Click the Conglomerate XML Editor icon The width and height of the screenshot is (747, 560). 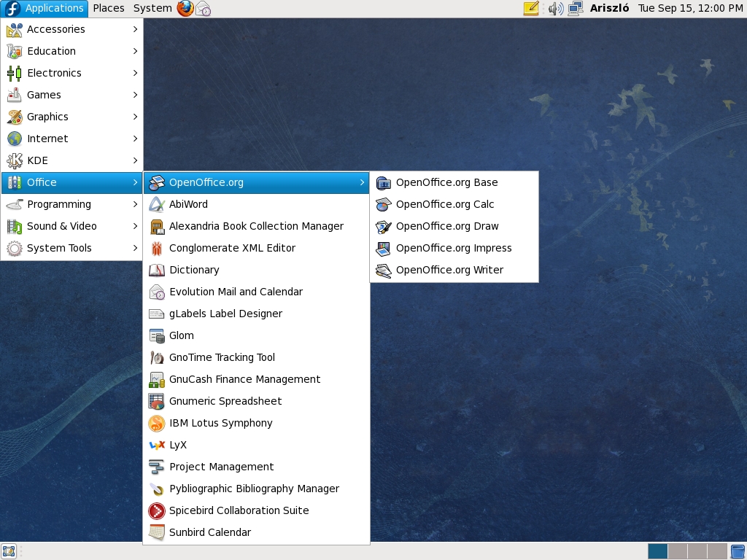pos(157,248)
